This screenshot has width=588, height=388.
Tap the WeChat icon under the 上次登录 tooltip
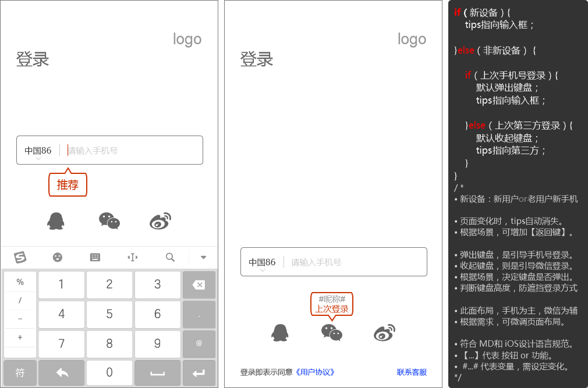332,333
